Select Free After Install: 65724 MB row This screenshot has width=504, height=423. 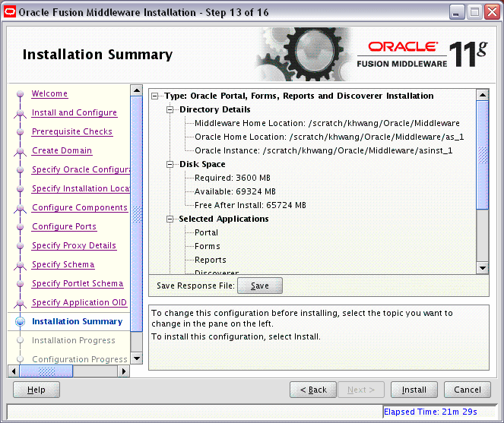250,205
